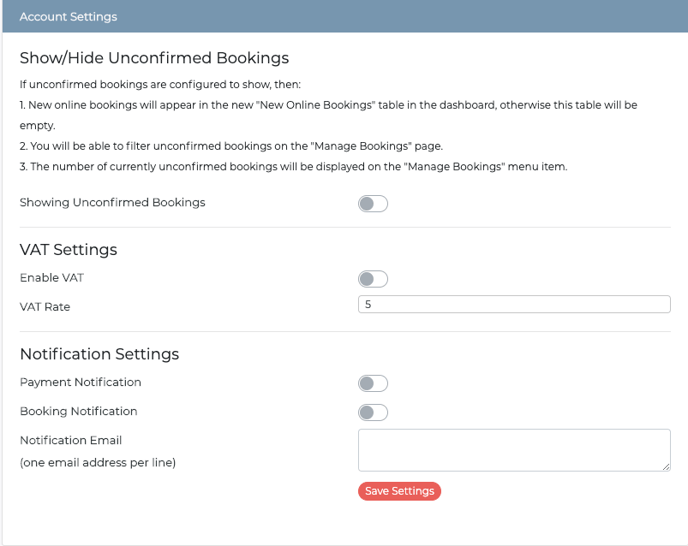Click the Manage Bookings menu item description line

point(294,167)
